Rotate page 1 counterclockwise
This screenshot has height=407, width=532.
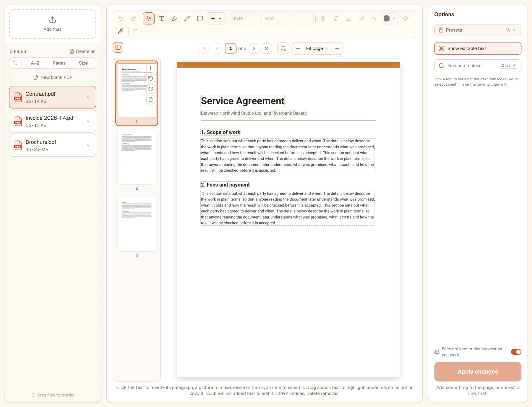[x=151, y=79]
